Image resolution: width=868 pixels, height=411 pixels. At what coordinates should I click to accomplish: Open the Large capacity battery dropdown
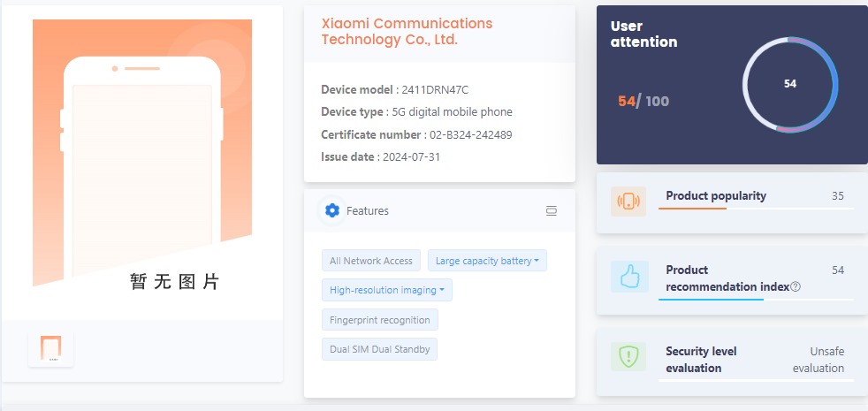487,261
